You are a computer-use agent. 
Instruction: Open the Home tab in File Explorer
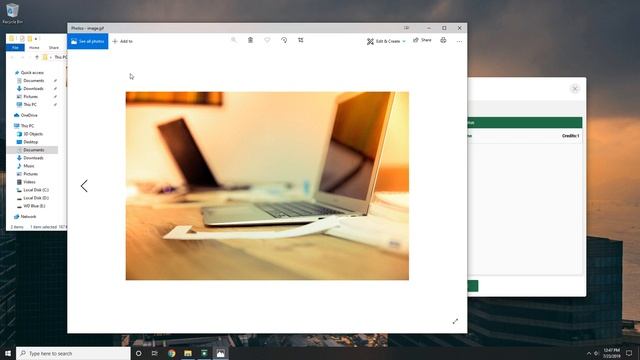(x=34, y=48)
